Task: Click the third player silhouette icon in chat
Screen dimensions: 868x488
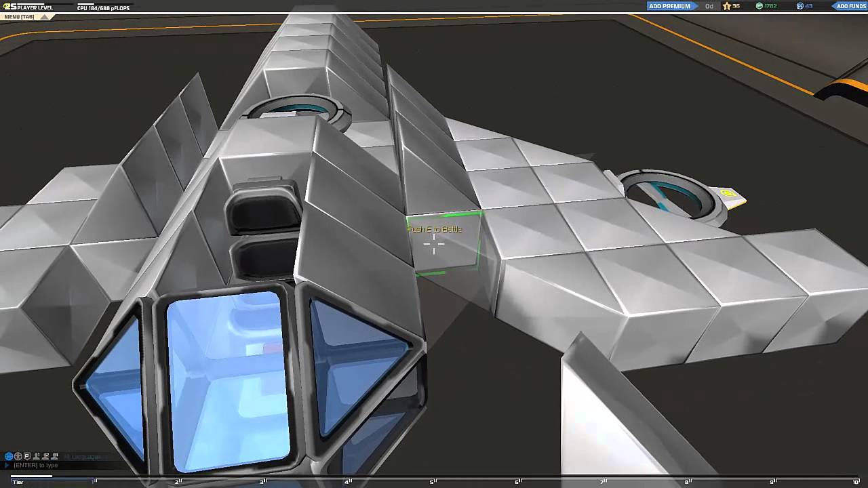Action: coord(55,456)
